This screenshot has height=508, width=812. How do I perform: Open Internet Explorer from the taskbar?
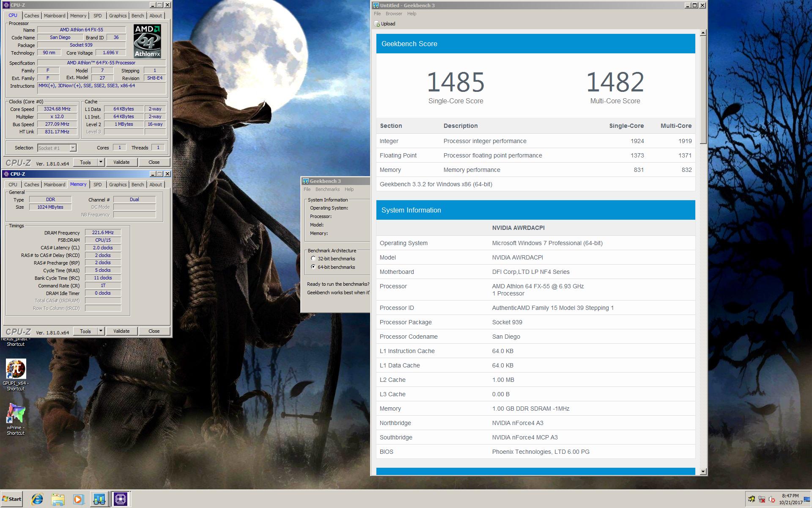[37, 499]
